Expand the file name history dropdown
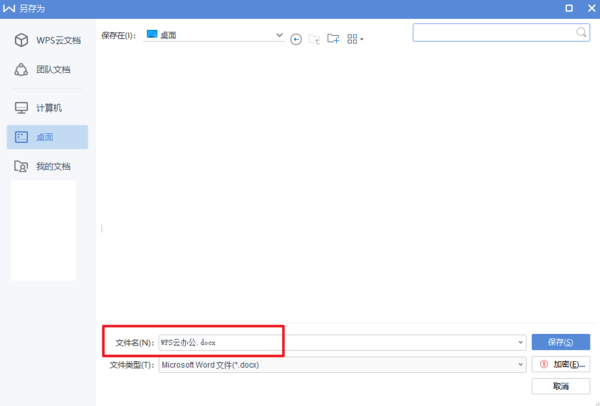 tap(520, 342)
